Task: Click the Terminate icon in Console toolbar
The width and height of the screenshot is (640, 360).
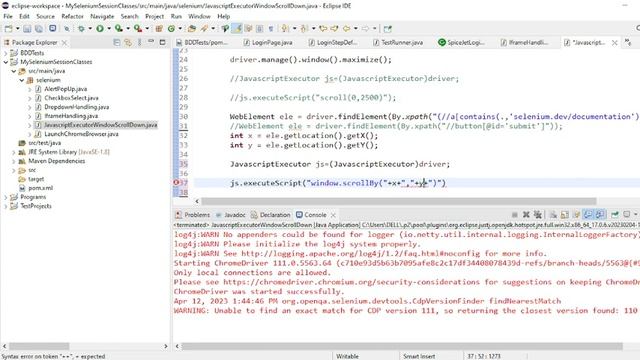Action: point(515,215)
